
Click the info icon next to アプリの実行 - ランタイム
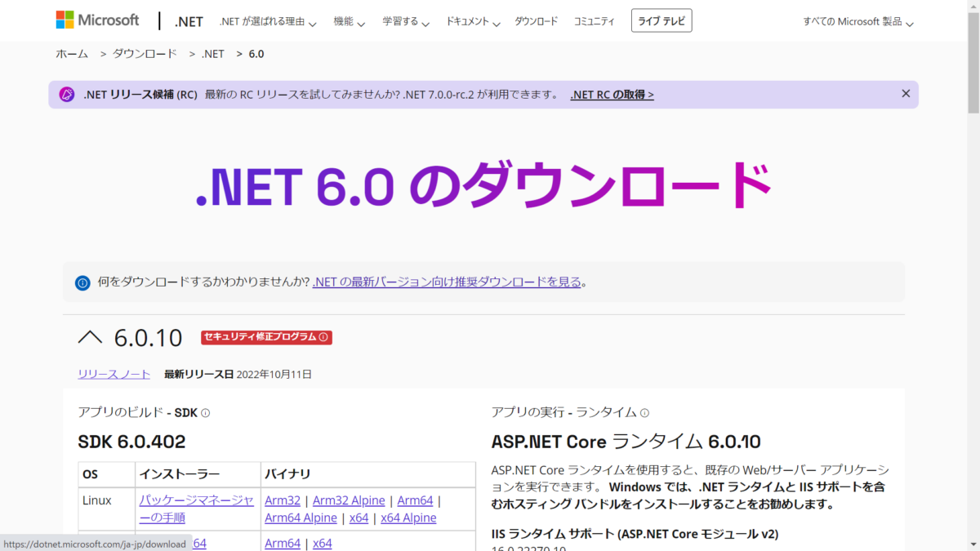coord(646,412)
